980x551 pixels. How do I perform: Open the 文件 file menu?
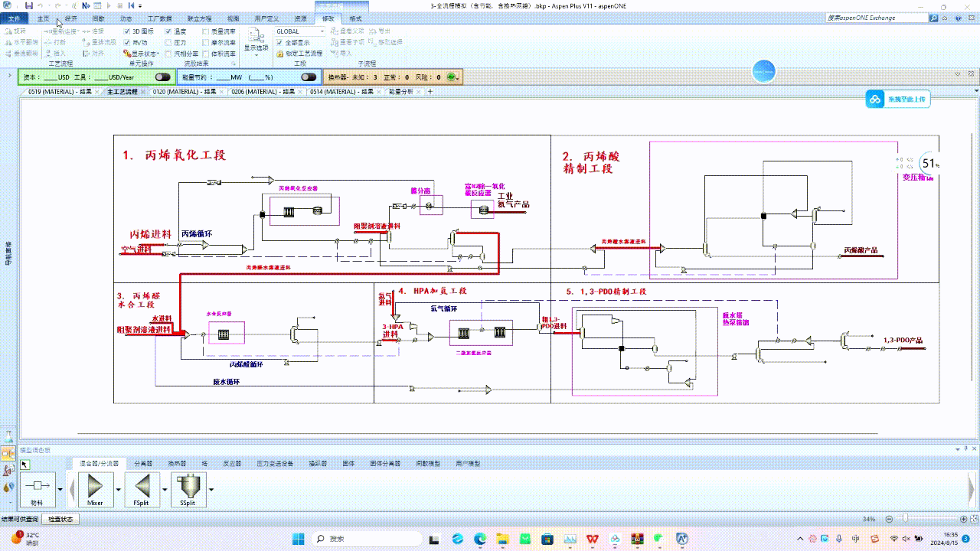click(x=14, y=18)
